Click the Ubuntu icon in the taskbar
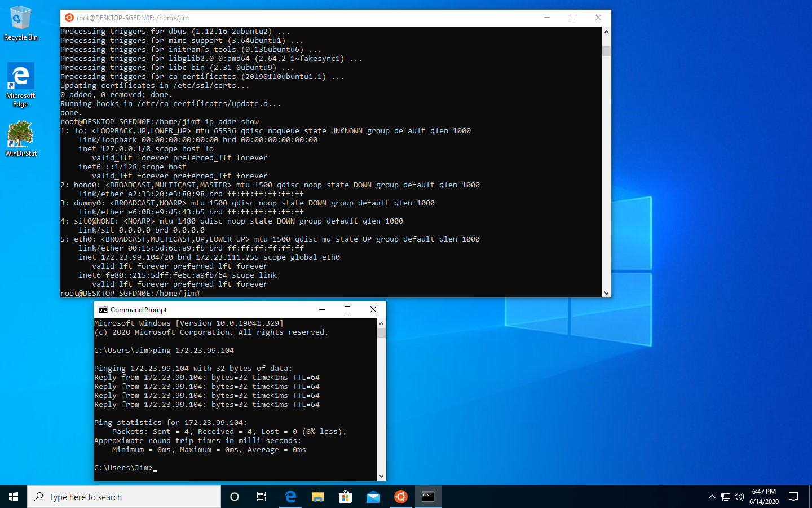Viewport: 812px width, 508px height. pyautogui.click(x=400, y=497)
